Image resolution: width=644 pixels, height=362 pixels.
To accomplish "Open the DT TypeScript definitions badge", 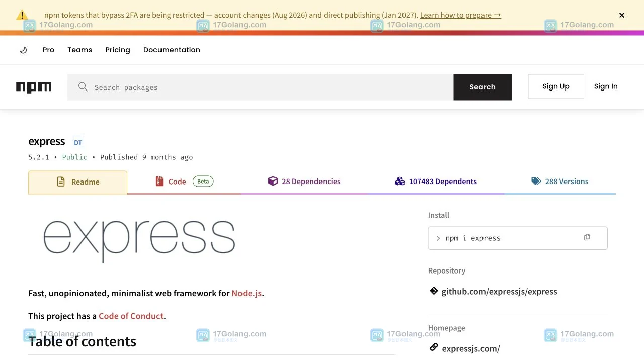I will (77, 142).
